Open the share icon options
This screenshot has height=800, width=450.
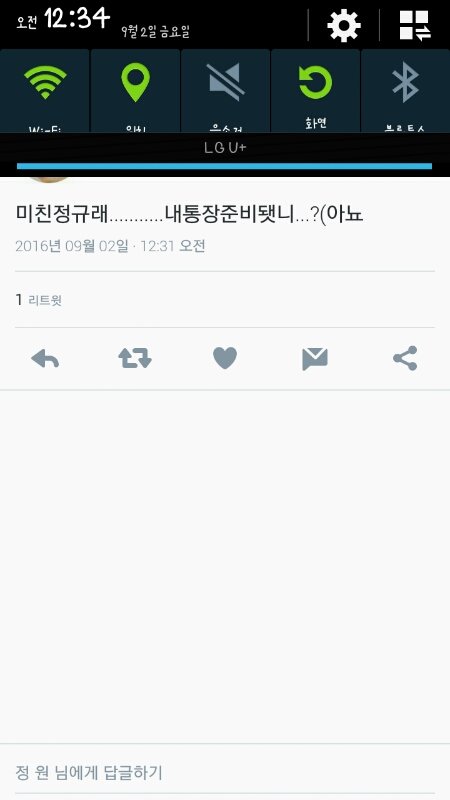405,358
